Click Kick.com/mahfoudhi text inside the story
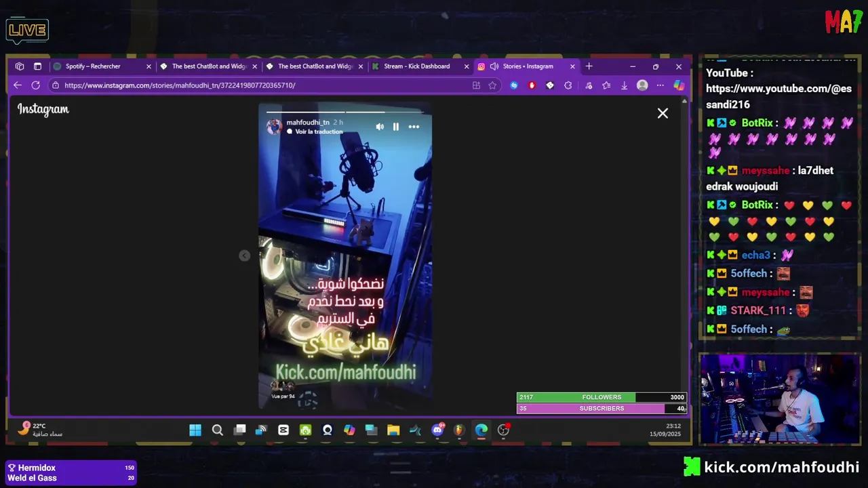This screenshot has width=868, height=488. coord(345,372)
